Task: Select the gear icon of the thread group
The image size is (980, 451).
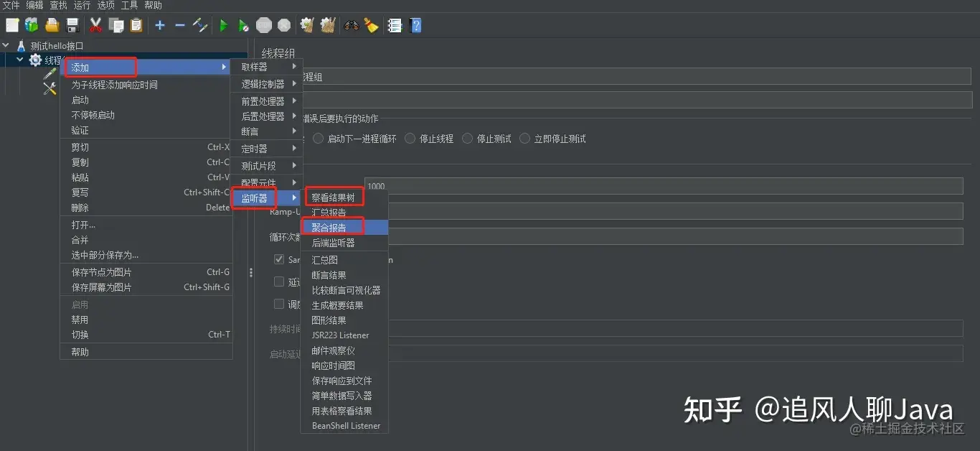Action: pyautogui.click(x=34, y=60)
